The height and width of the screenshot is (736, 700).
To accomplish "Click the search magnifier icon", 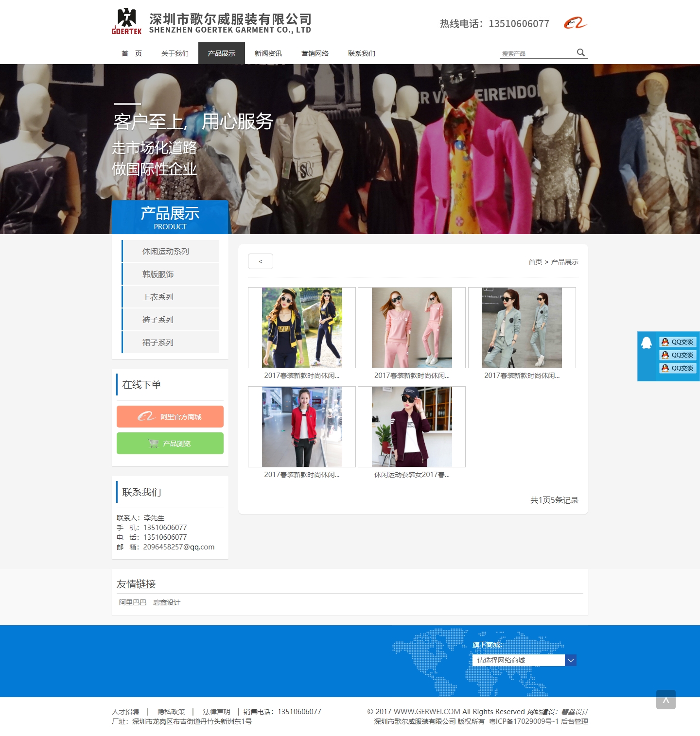I will tap(580, 52).
